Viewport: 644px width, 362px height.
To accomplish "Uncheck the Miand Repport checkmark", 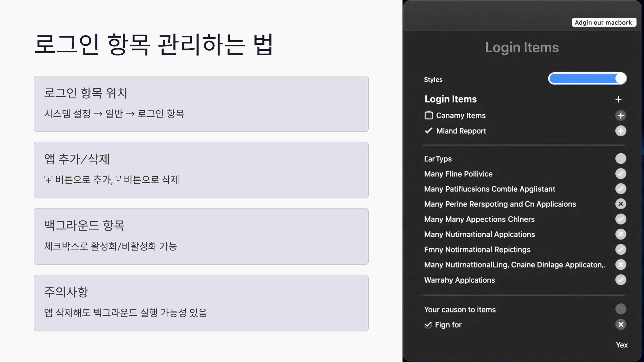I will tap(429, 131).
